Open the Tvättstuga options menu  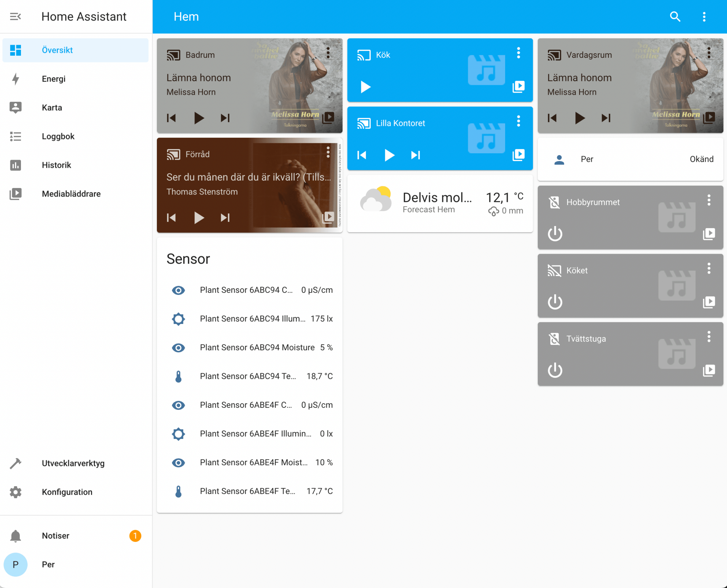pos(709,336)
